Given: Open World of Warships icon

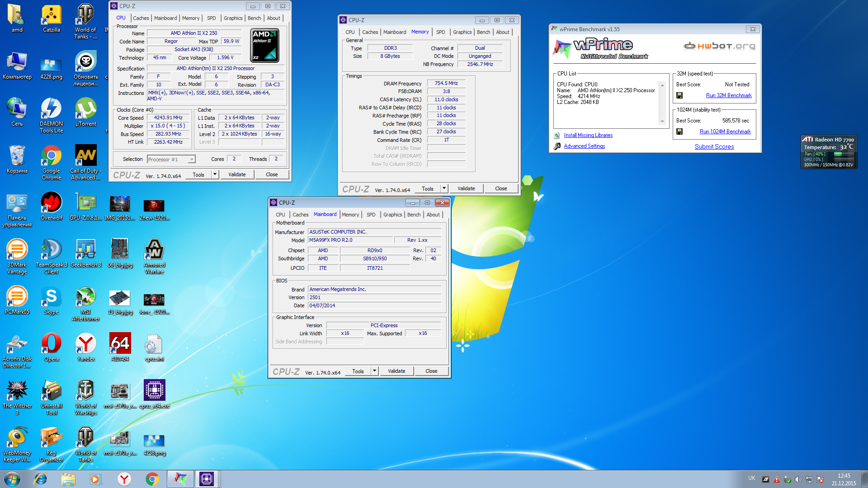Looking at the screenshot, I should click(86, 398).
